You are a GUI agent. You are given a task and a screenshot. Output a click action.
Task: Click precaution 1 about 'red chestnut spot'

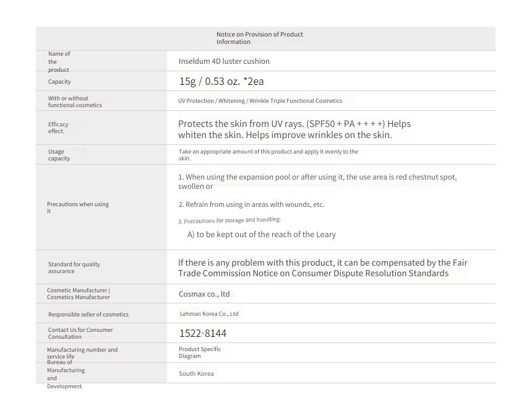point(317,181)
